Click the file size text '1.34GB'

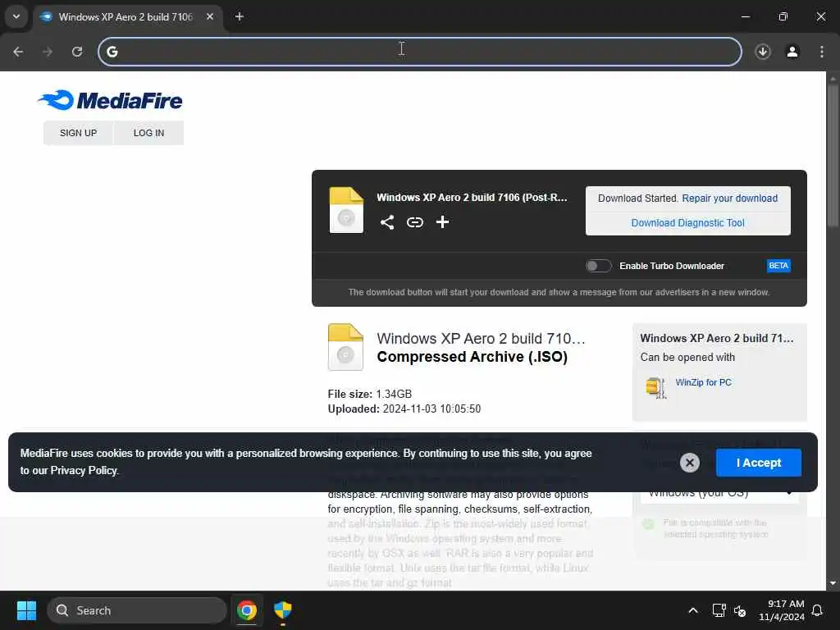coord(394,395)
